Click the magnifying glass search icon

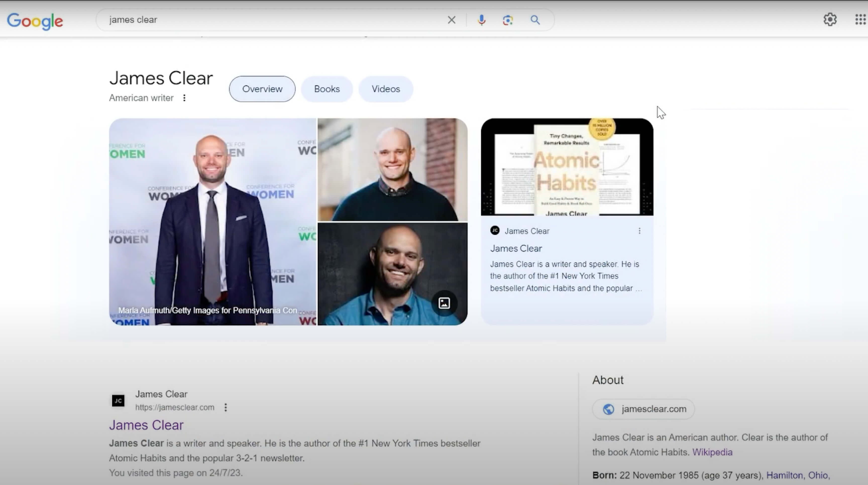point(535,20)
